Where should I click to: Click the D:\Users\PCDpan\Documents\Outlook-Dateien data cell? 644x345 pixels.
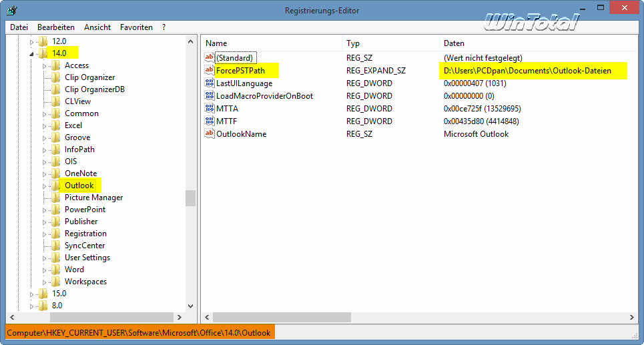[x=527, y=71]
